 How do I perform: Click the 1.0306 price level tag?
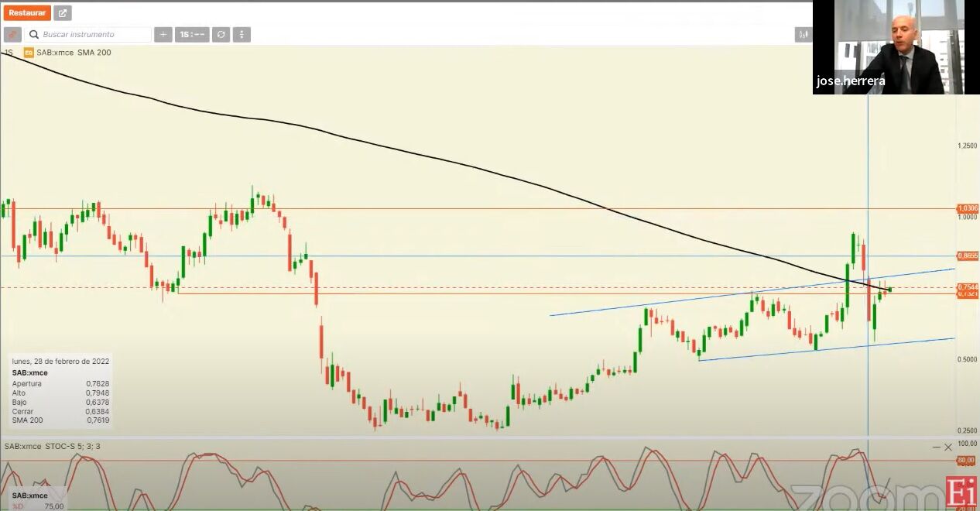click(968, 208)
